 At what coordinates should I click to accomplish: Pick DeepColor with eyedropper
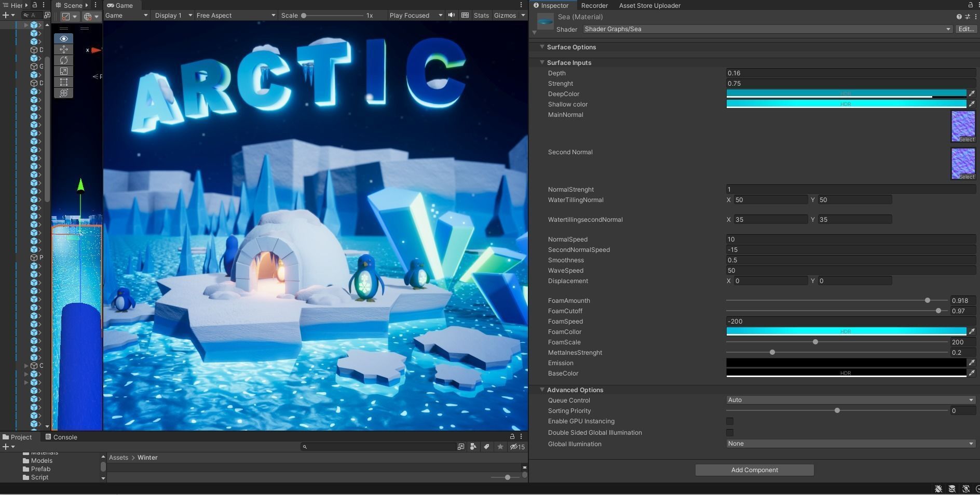972,93
